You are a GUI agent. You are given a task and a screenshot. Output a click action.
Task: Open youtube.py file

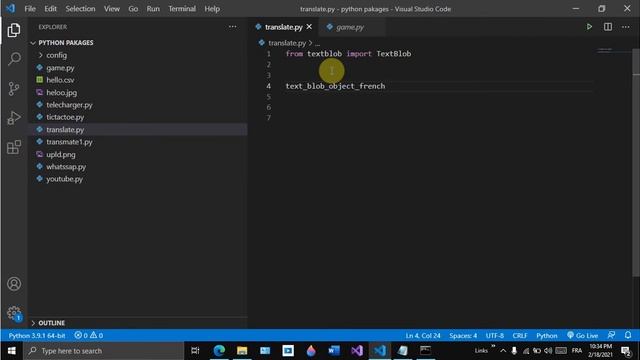point(64,179)
